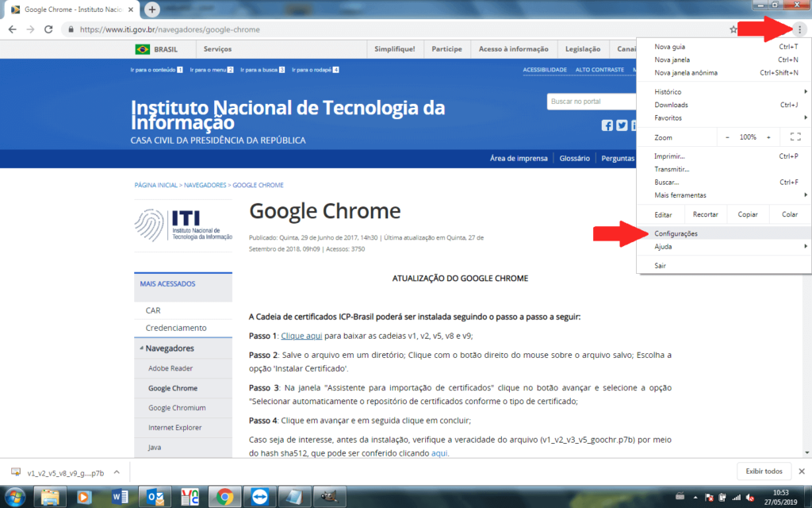Decrease zoom with the minus button
The width and height of the screenshot is (812, 508).
click(728, 137)
